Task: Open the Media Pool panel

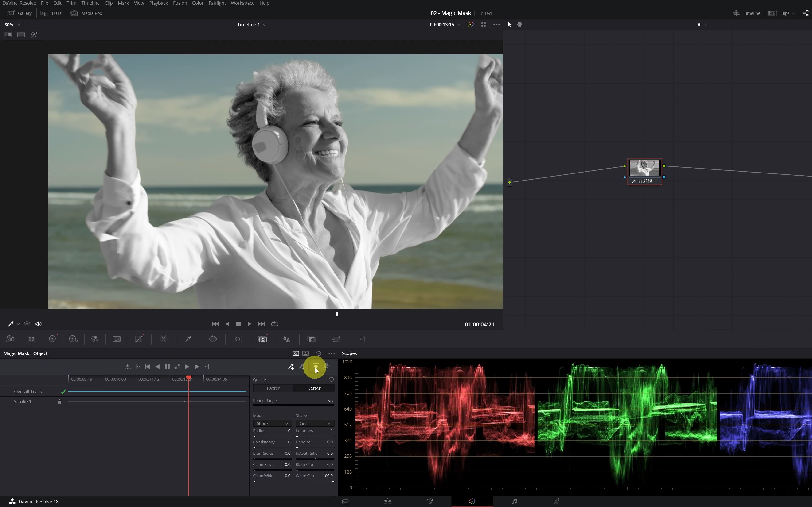Action: [88, 13]
